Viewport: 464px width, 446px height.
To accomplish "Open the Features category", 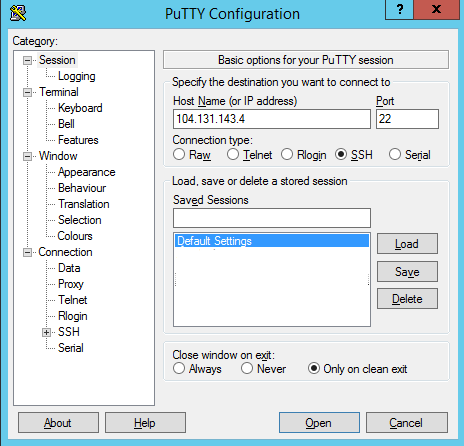I will tap(78, 140).
